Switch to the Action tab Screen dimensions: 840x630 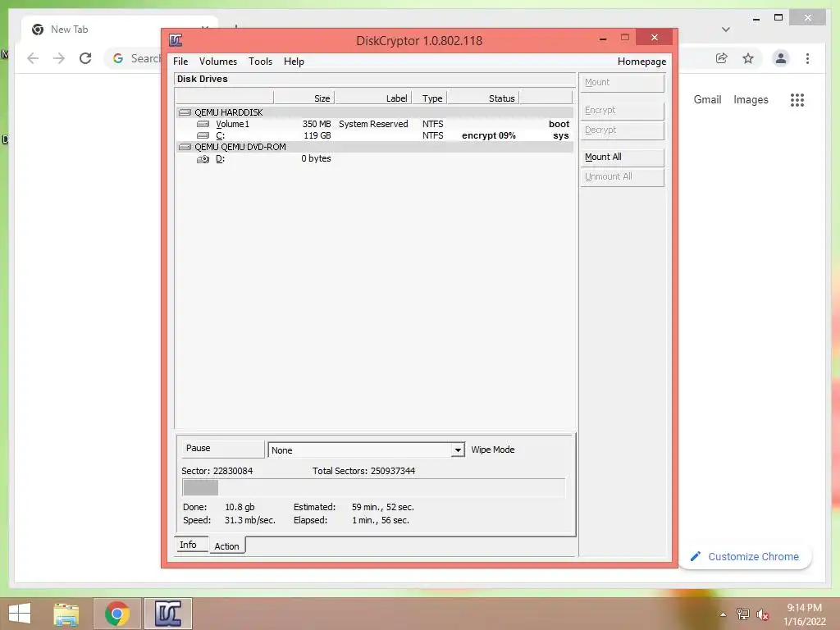tap(226, 546)
